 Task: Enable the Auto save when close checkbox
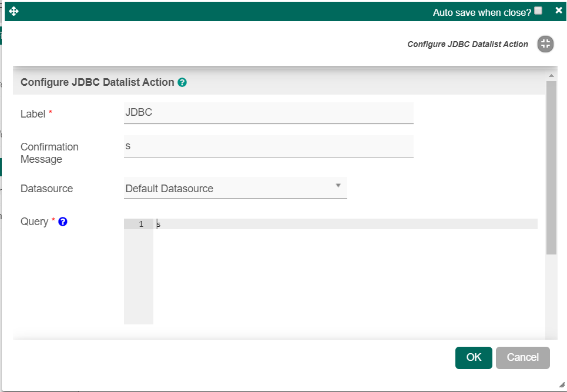pos(538,11)
